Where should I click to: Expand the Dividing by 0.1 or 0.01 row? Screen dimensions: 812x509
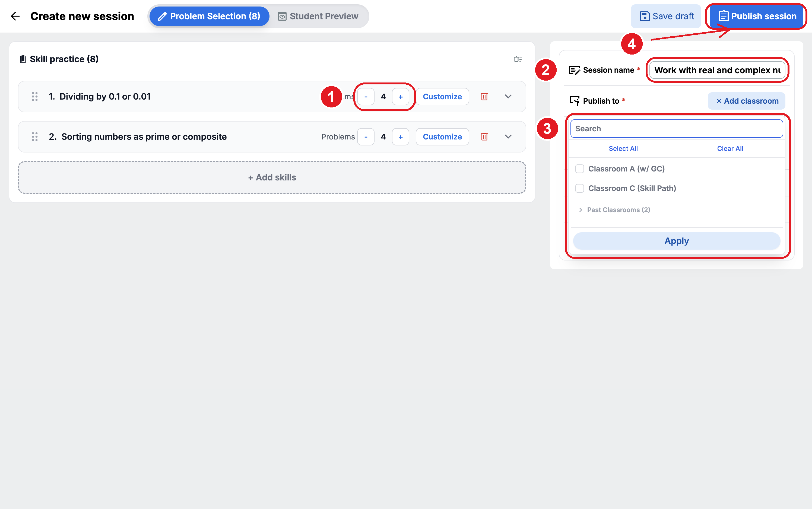coord(508,97)
